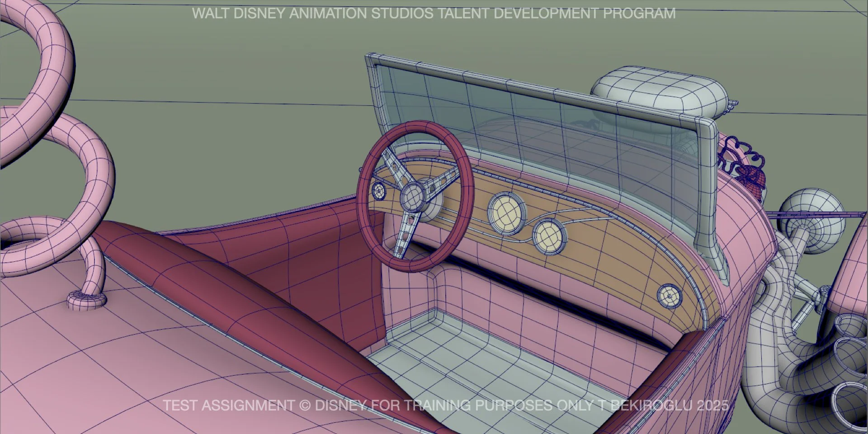Select the small round gauge at the dashboard's right end
868x434 pixels.
click(669, 296)
